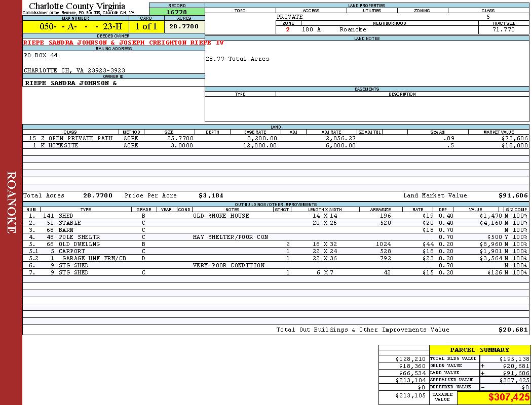Select the Roanoke neighborhood value
The width and height of the screenshot is (532, 405).
[x=353, y=30]
